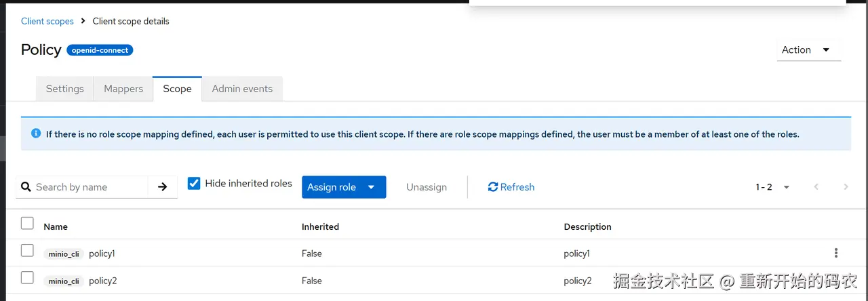Toggle Hide inherited roles checkbox
This screenshot has width=868, height=301.
[194, 184]
